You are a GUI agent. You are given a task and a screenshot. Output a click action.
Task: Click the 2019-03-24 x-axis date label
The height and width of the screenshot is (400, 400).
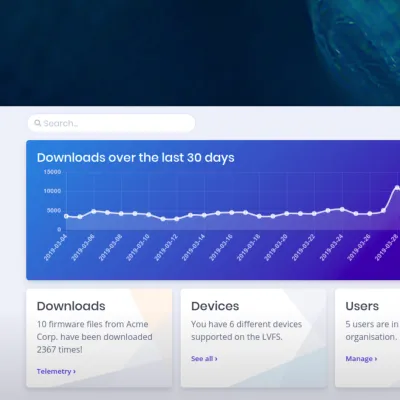[x=331, y=248]
